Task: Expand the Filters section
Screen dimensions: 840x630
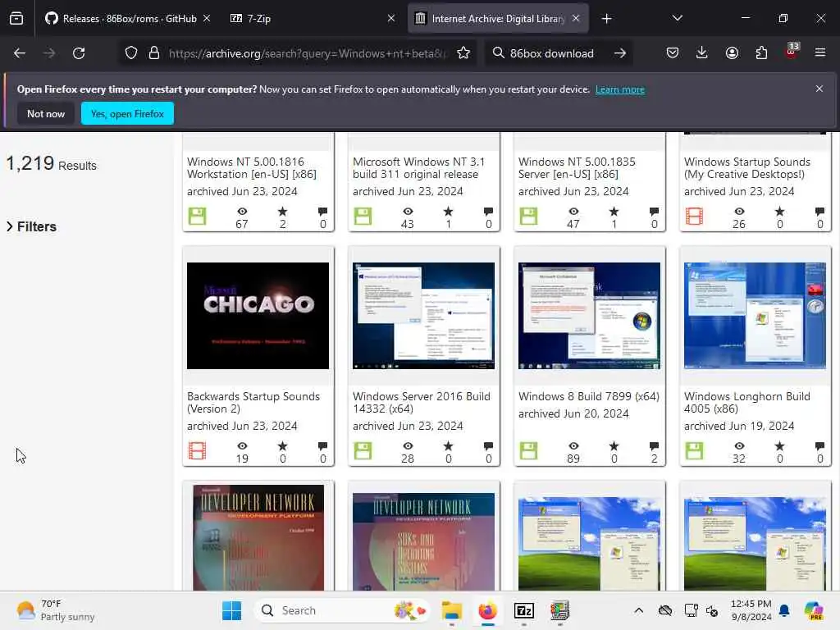Action: tap(31, 226)
